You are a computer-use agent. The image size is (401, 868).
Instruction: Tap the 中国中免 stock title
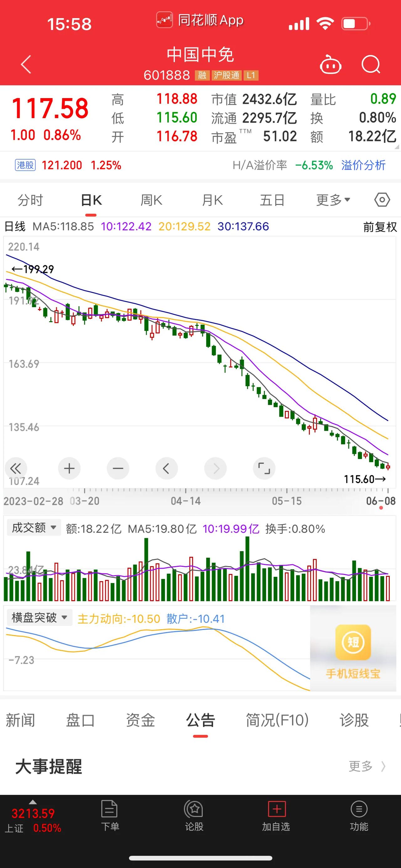[x=200, y=55]
